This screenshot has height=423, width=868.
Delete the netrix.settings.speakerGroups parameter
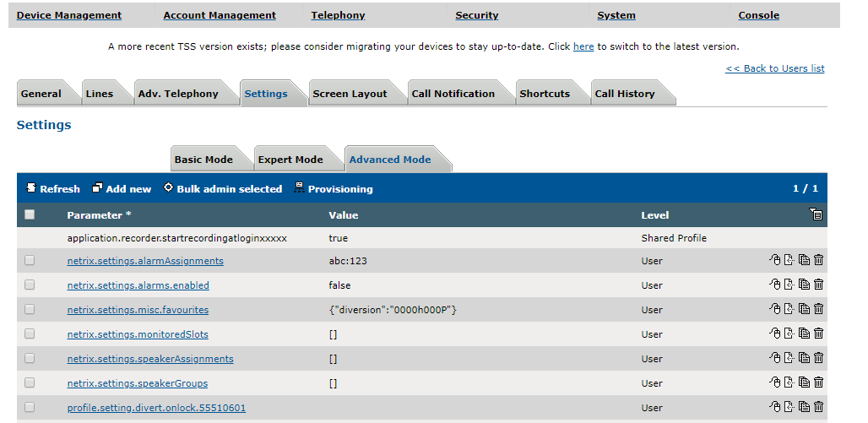(819, 382)
